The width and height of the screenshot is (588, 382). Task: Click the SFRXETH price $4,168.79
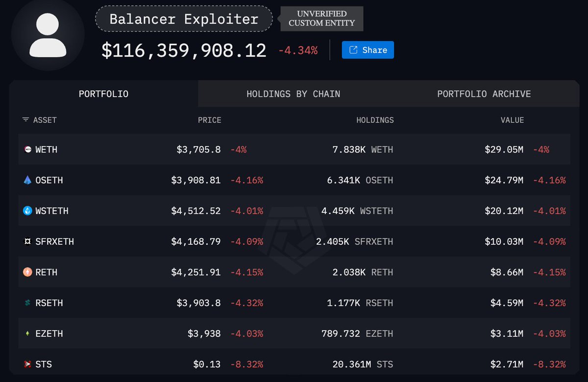click(196, 242)
